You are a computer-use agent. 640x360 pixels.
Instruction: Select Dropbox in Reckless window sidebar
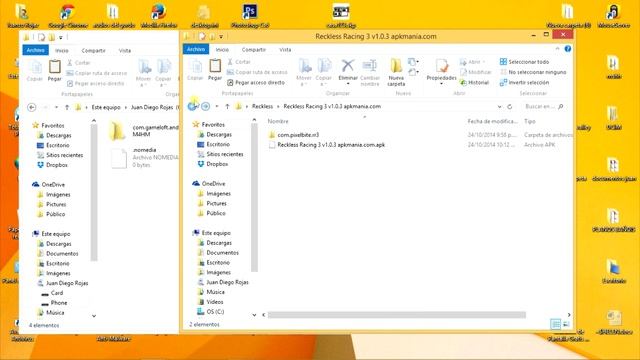[x=212, y=164]
